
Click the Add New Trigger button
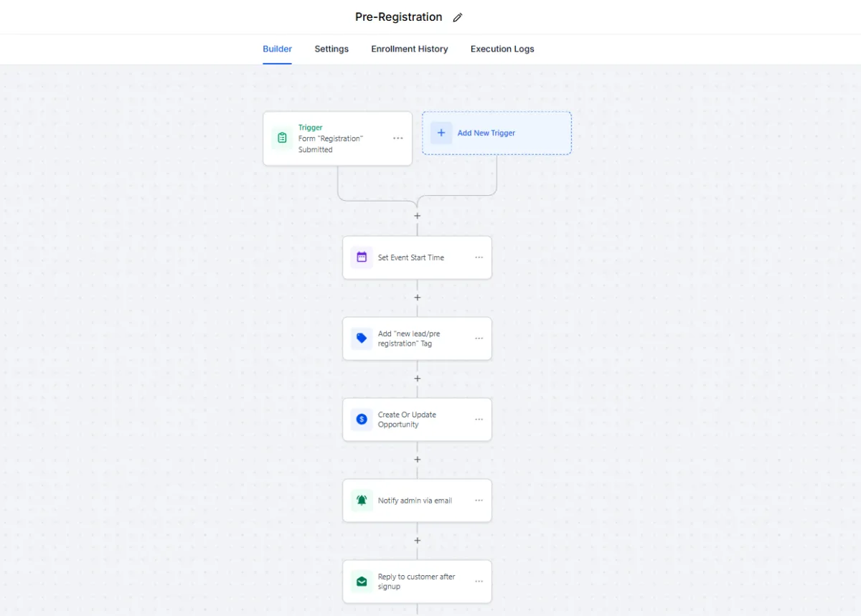[x=486, y=133]
